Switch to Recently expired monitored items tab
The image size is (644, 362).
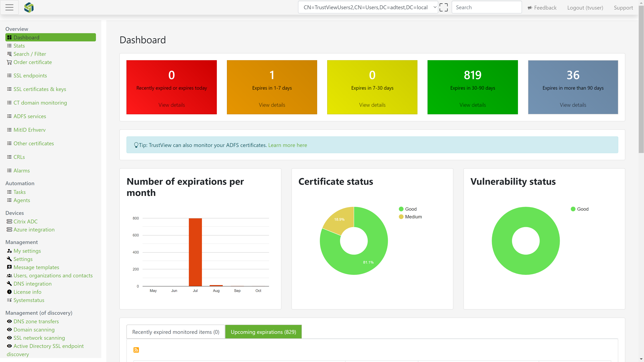pos(175,332)
